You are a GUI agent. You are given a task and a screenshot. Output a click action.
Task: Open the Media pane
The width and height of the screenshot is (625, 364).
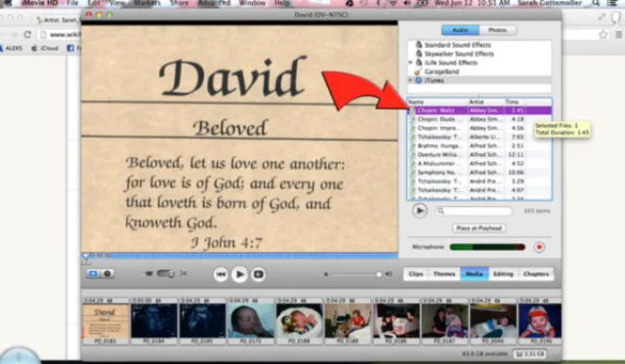pyautogui.click(x=474, y=274)
